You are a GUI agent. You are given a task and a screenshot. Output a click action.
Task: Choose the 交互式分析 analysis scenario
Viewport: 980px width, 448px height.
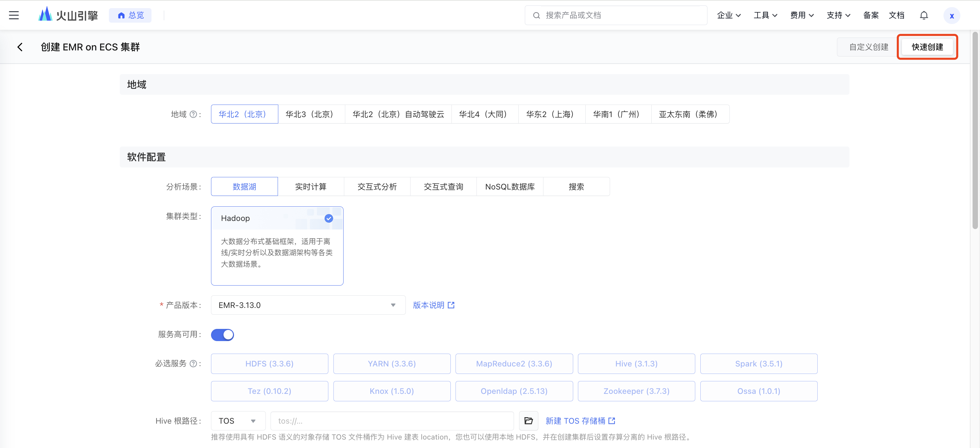(x=377, y=186)
